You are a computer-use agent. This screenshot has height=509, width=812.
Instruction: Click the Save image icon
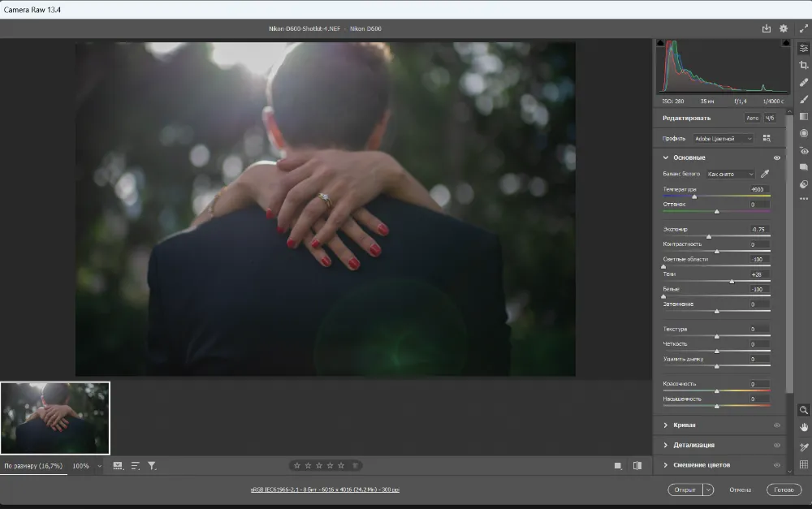point(767,28)
